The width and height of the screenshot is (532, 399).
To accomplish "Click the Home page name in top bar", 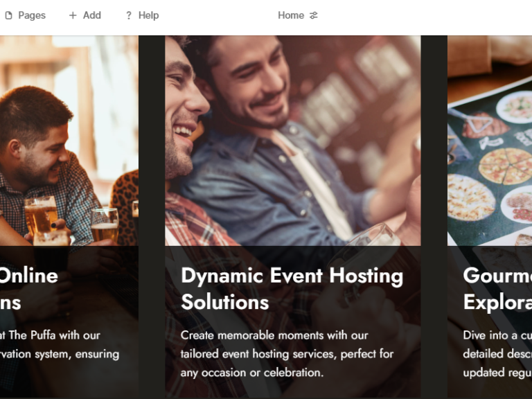I will [290, 15].
